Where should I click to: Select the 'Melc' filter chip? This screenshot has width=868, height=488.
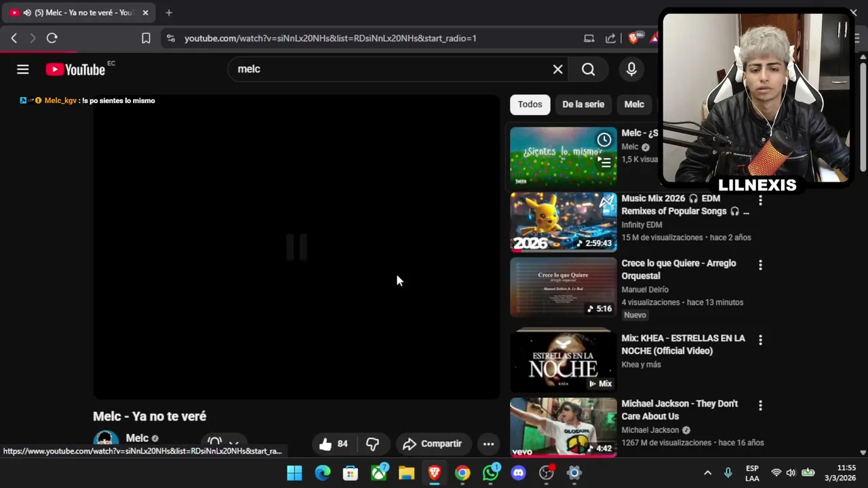(634, 104)
